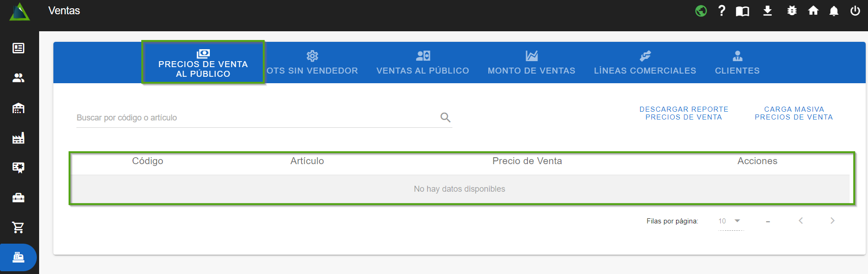Open the Monto de Ventas tab

[531, 63]
